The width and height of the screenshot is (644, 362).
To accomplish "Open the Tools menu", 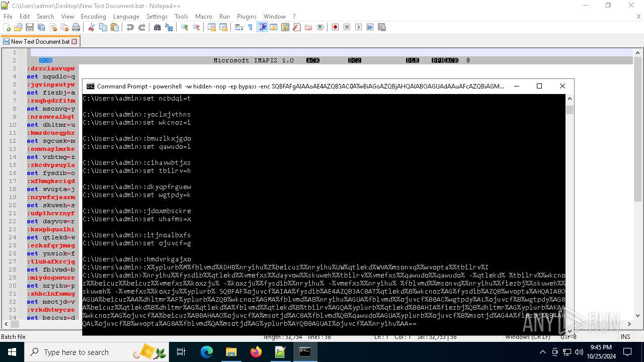I will (181, 17).
